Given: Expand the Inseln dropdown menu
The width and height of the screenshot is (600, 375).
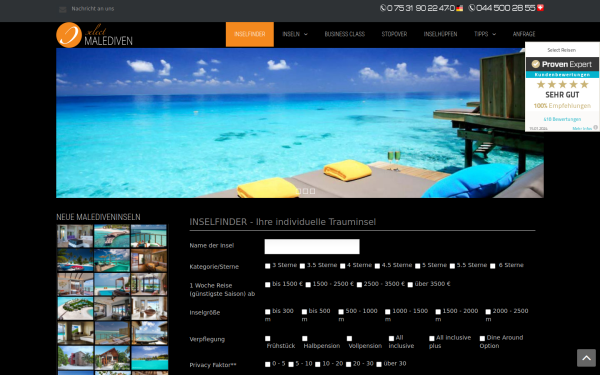Looking at the screenshot, I should pyautogui.click(x=295, y=34).
